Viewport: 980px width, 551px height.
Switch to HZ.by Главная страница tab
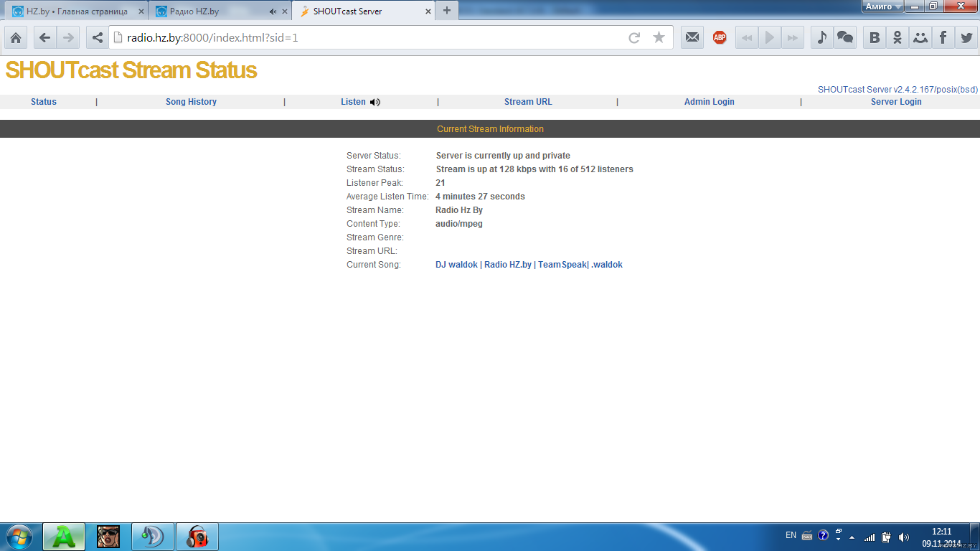[x=75, y=11]
